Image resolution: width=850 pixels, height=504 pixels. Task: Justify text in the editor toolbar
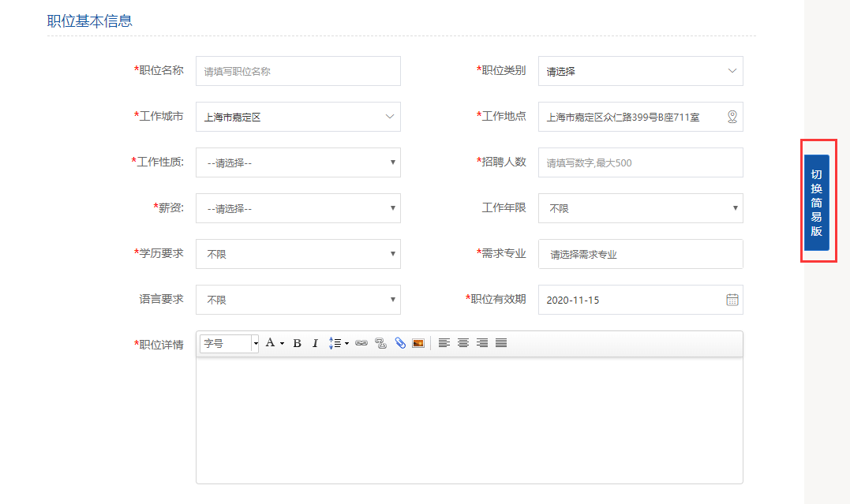coord(501,343)
